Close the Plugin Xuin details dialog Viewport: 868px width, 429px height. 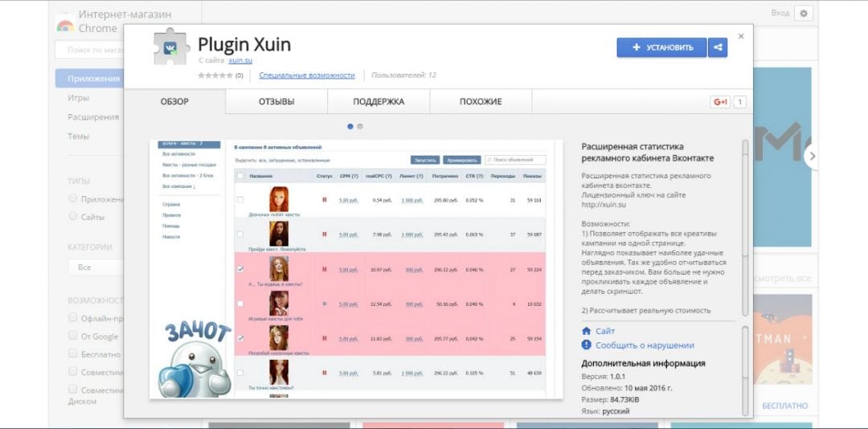click(x=741, y=36)
